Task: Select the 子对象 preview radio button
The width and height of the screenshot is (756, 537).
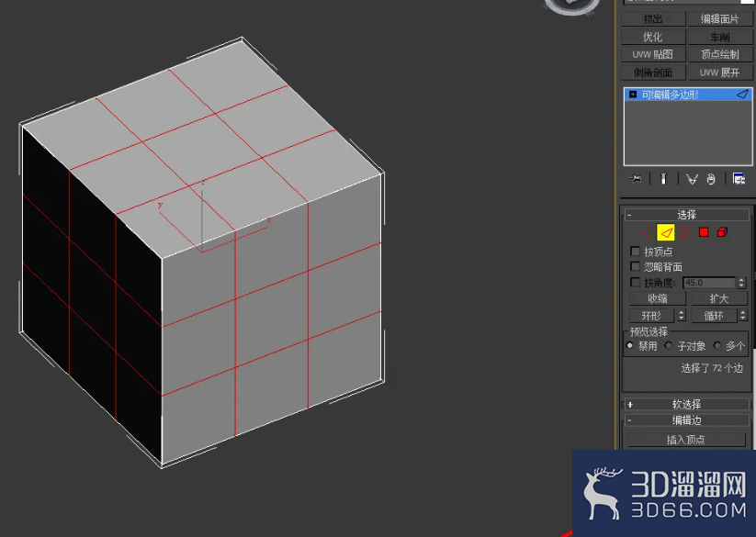Action: pyautogui.click(x=668, y=346)
